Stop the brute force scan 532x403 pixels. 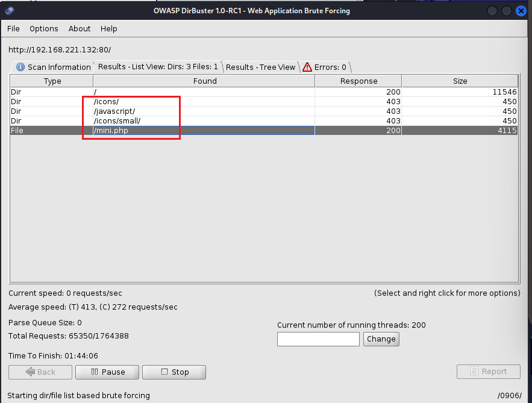click(x=174, y=372)
